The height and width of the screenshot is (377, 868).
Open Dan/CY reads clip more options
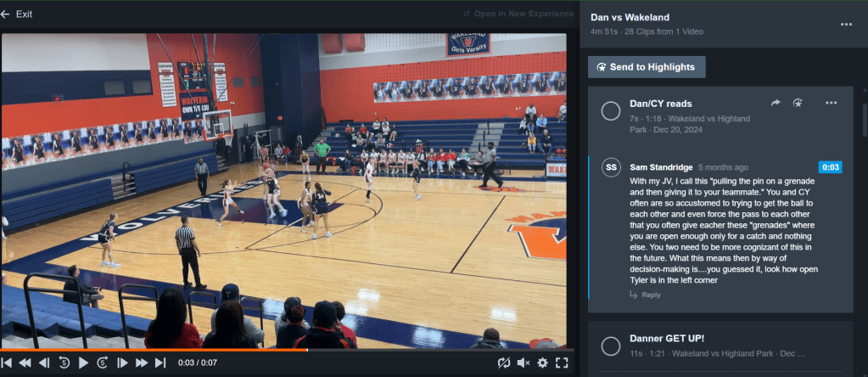831,103
